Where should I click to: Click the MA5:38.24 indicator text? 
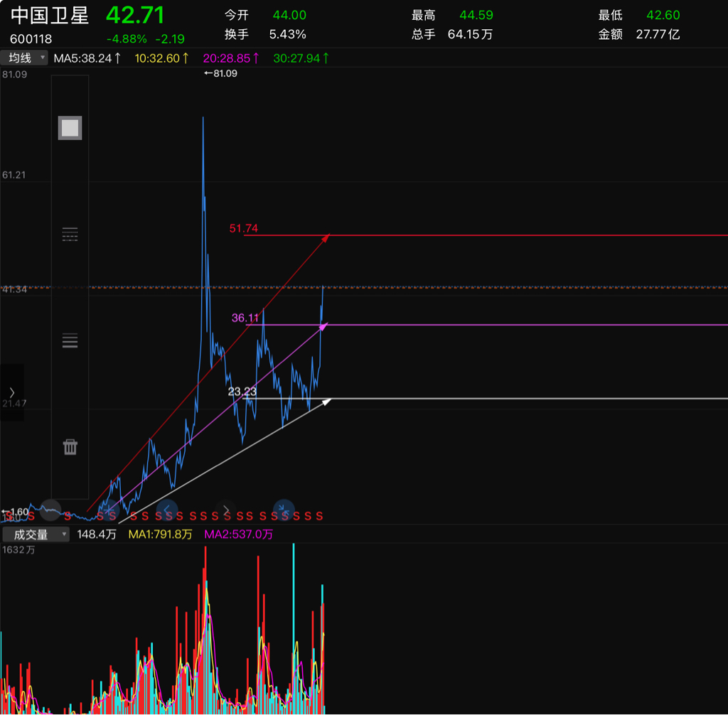[87, 58]
